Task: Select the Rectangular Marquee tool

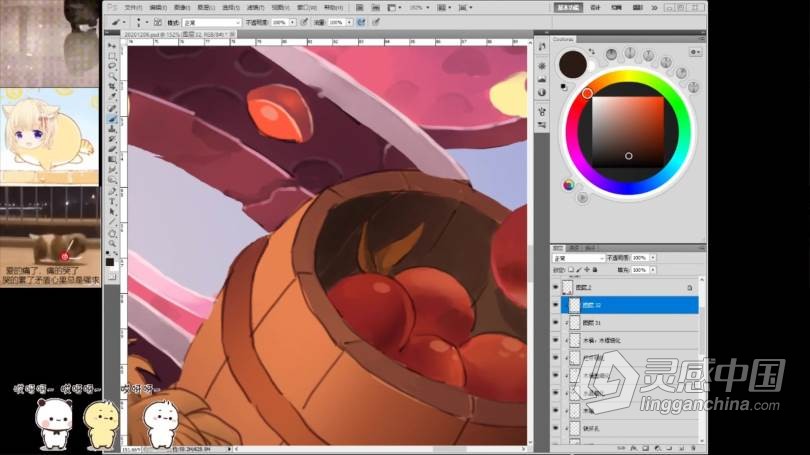Action: click(x=112, y=56)
